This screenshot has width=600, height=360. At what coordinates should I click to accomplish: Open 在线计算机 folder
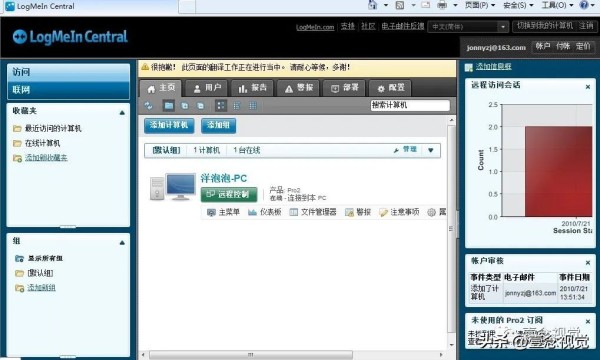click(x=37, y=143)
